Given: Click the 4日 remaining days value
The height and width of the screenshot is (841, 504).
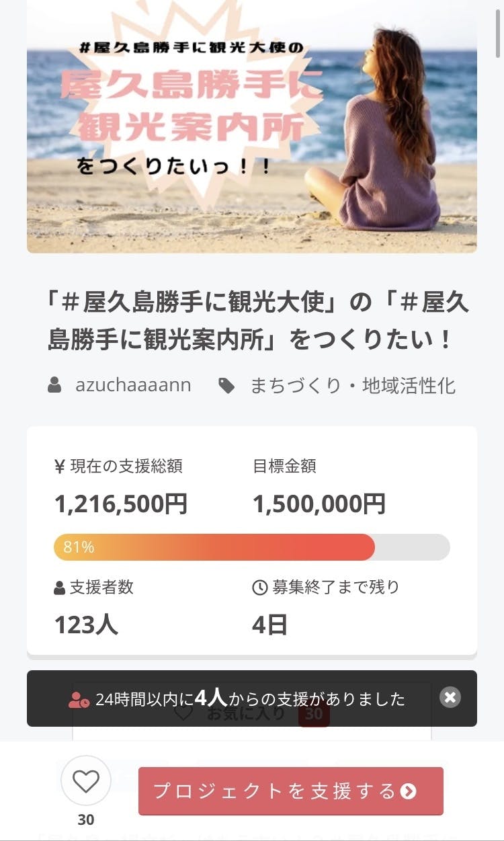Looking at the screenshot, I should [x=270, y=625].
